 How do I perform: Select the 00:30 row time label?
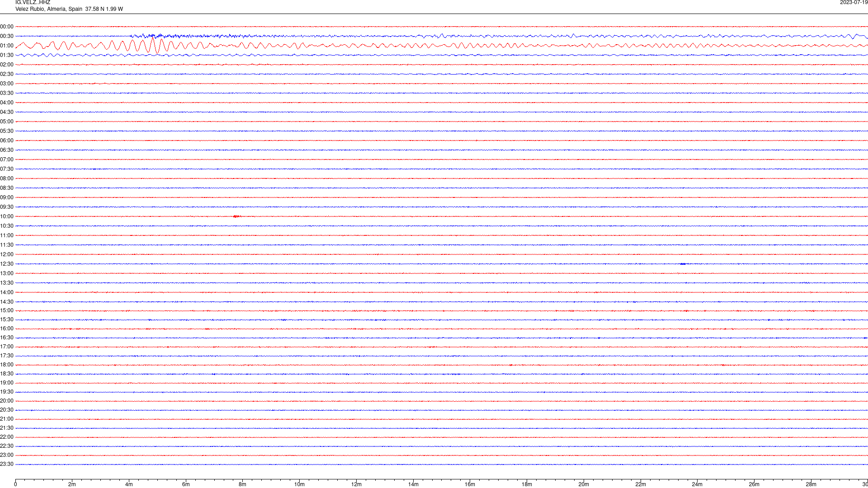tap(7, 36)
